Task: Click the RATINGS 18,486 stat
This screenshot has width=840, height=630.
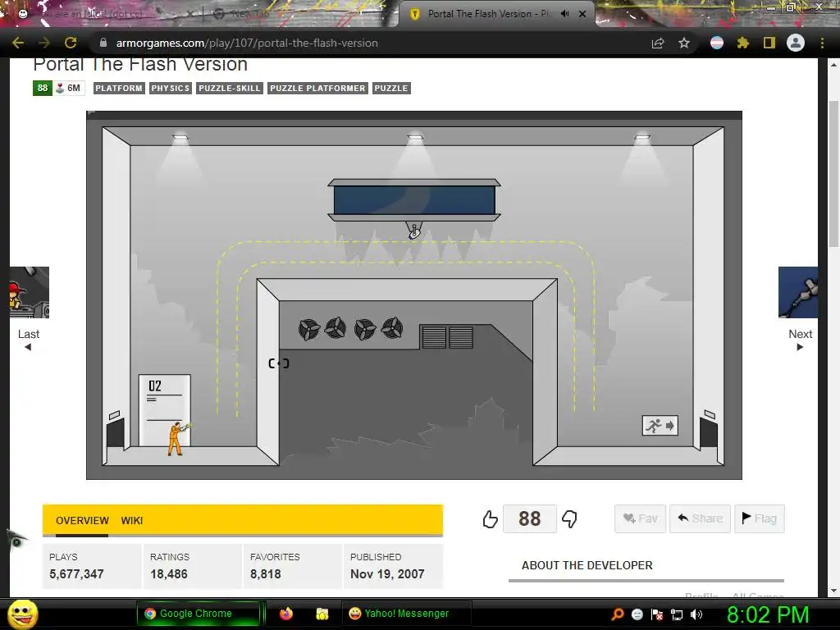Action: coord(192,566)
